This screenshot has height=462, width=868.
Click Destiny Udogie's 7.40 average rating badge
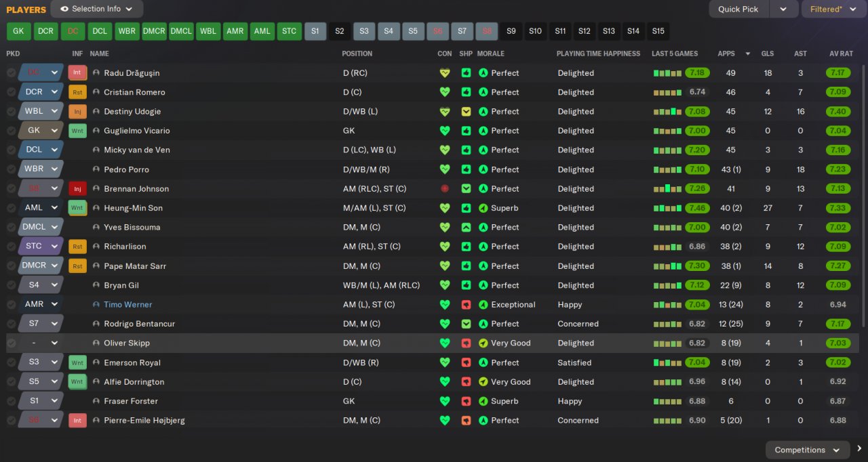pos(838,111)
